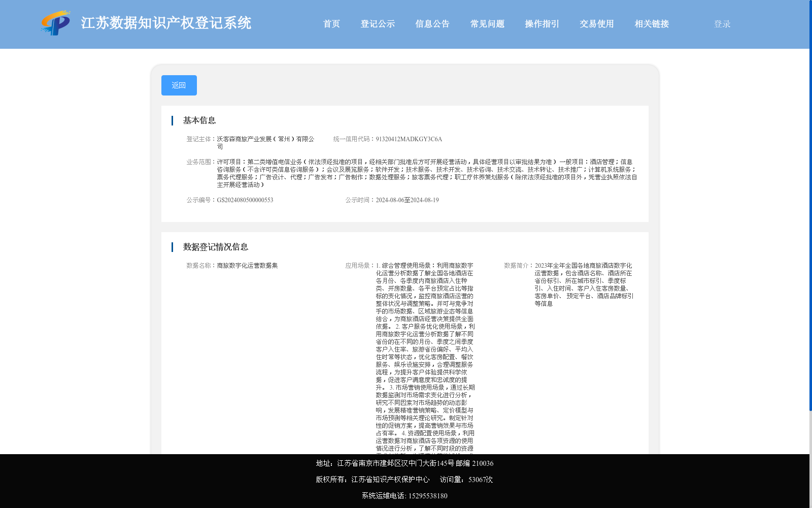Click the 返回 back button

(x=179, y=85)
